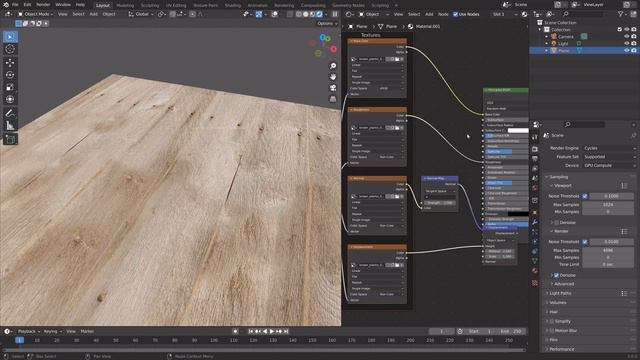This screenshot has width=640, height=360.
Task: Open the Feature Set dropdown
Action: point(609,157)
